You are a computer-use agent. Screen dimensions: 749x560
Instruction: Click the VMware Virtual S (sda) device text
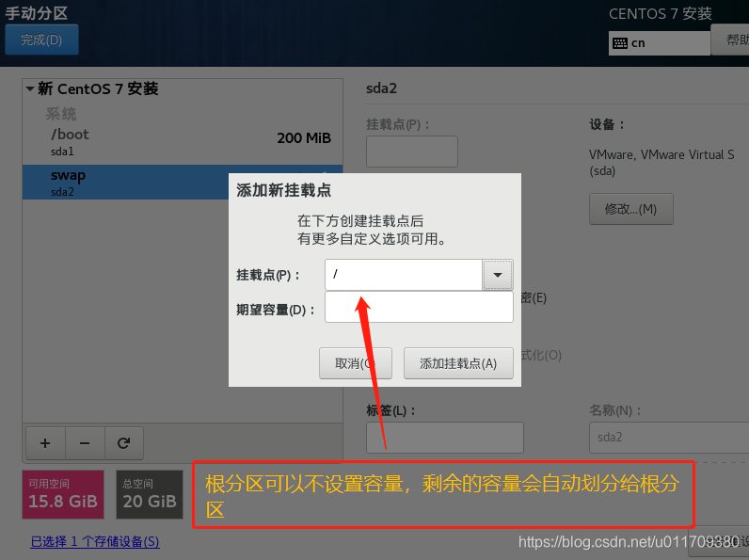point(661,163)
